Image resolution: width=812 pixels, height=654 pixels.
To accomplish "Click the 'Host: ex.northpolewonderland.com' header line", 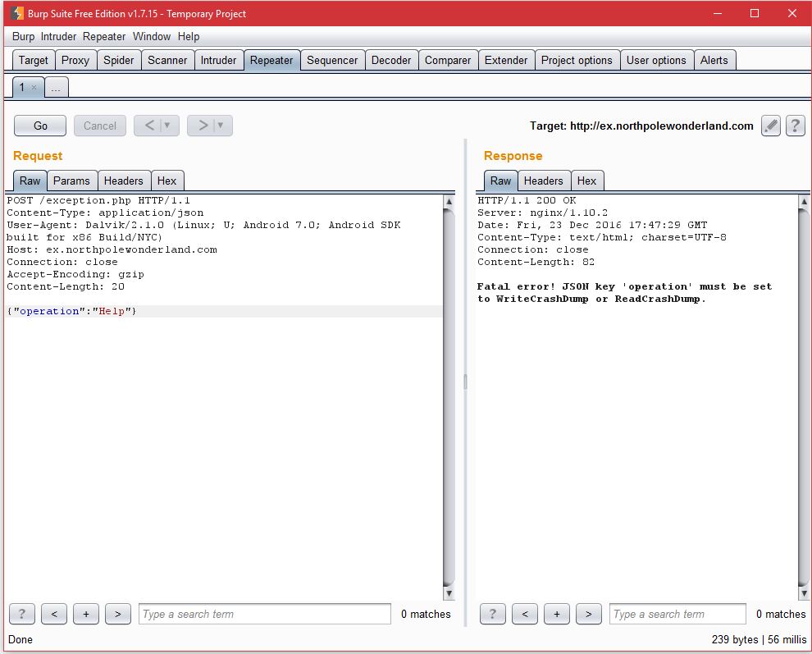I will 112,249.
